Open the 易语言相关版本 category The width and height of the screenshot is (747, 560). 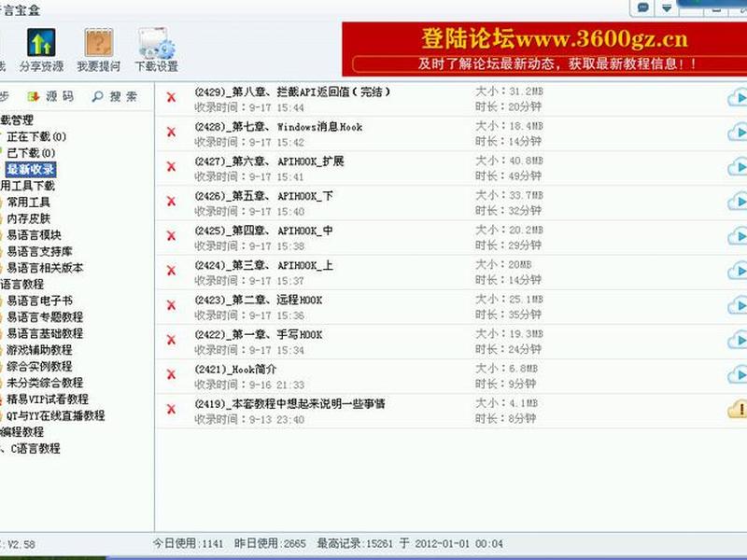pos(45,268)
